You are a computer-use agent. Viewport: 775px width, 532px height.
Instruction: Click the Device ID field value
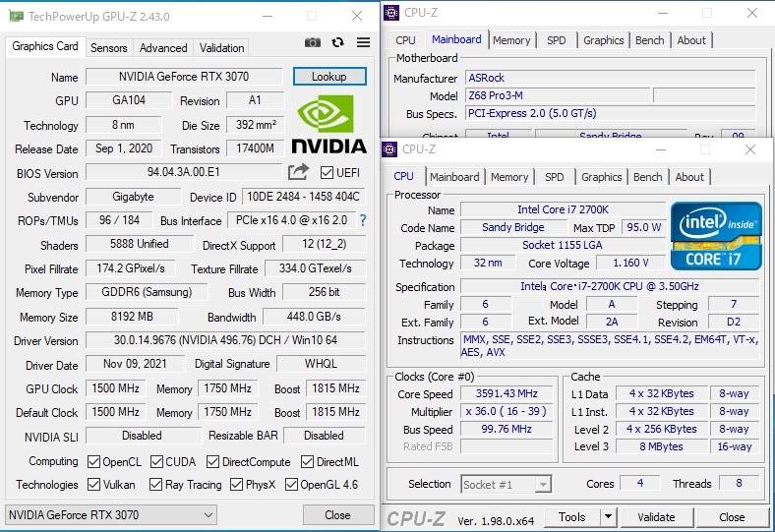304,197
